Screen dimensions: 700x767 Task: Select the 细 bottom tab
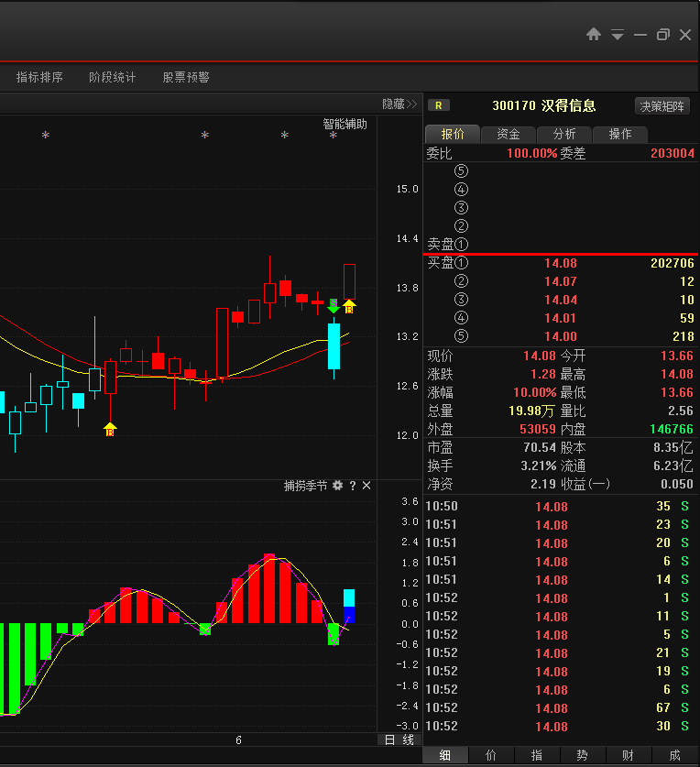pyautogui.click(x=444, y=755)
